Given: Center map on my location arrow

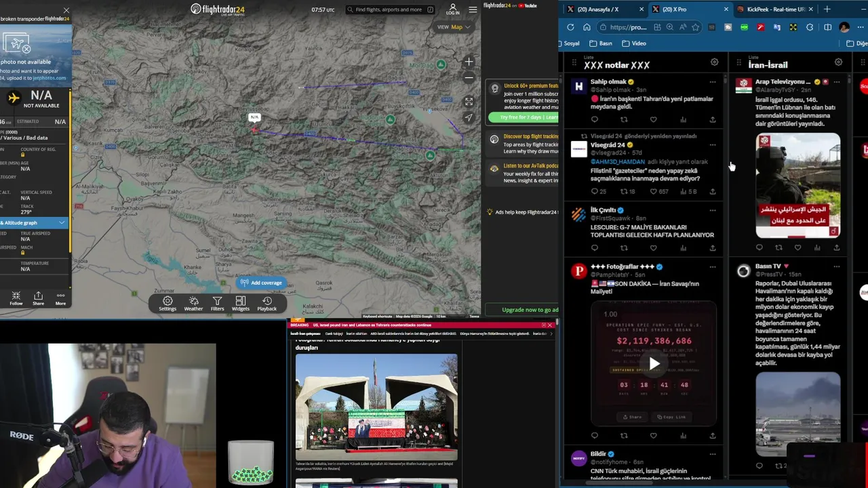Looking at the screenshot, I should tap(469, 118).
